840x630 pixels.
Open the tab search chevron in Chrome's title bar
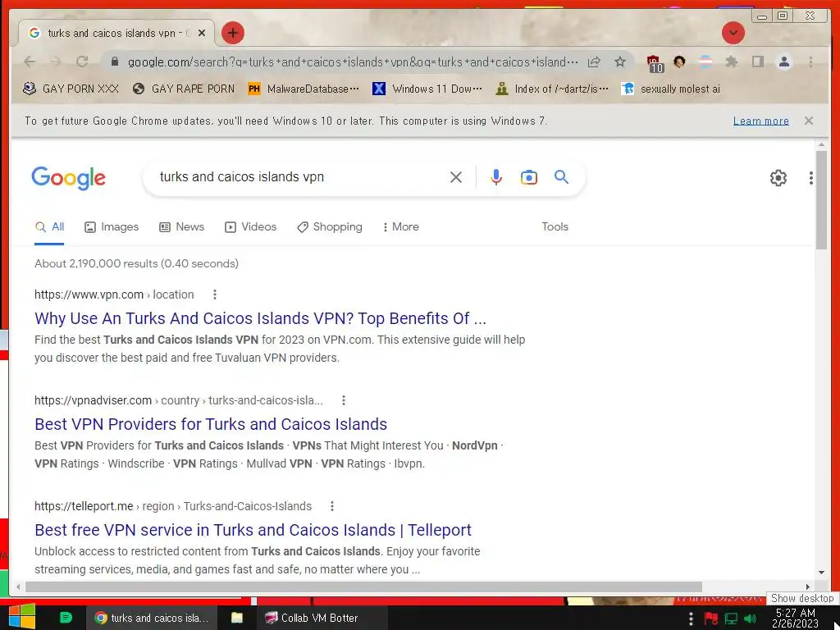click(733, 33)
